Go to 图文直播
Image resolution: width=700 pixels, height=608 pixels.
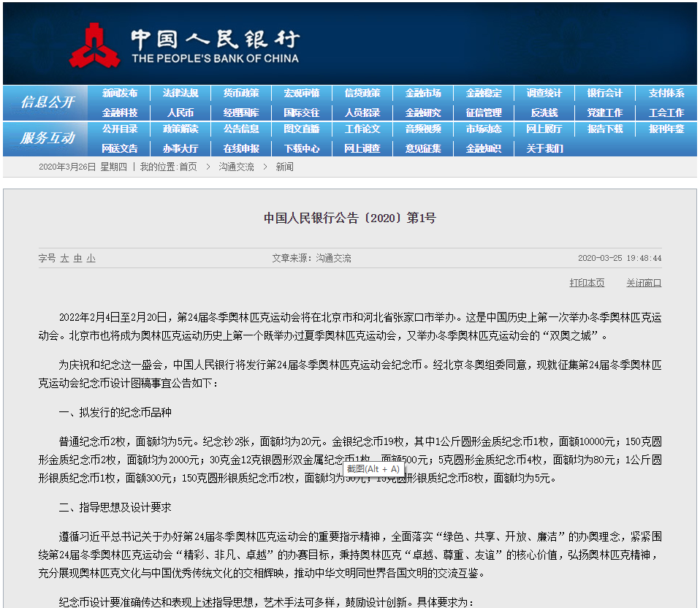point(302,129)
